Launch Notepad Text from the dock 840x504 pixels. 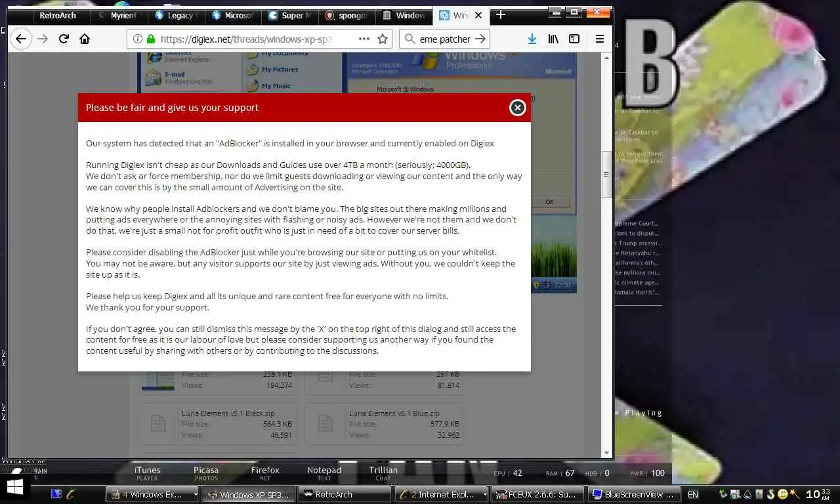pyautogui.click(x=324, y=473)
